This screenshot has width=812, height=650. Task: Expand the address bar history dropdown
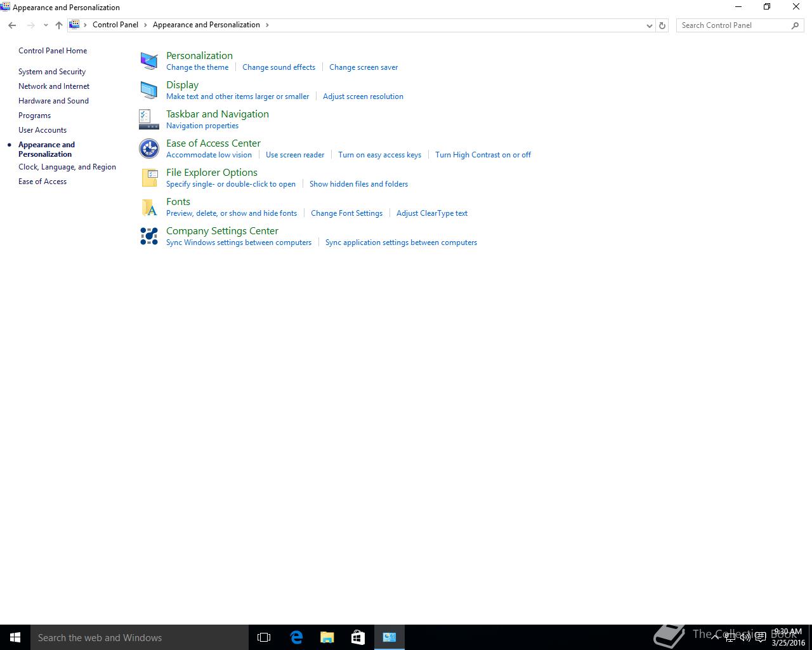tap(649, 25)
